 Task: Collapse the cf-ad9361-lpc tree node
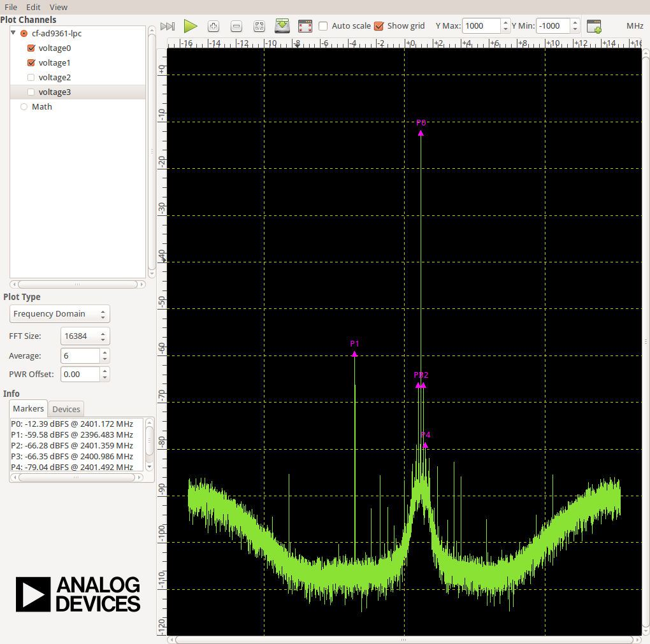13,32
